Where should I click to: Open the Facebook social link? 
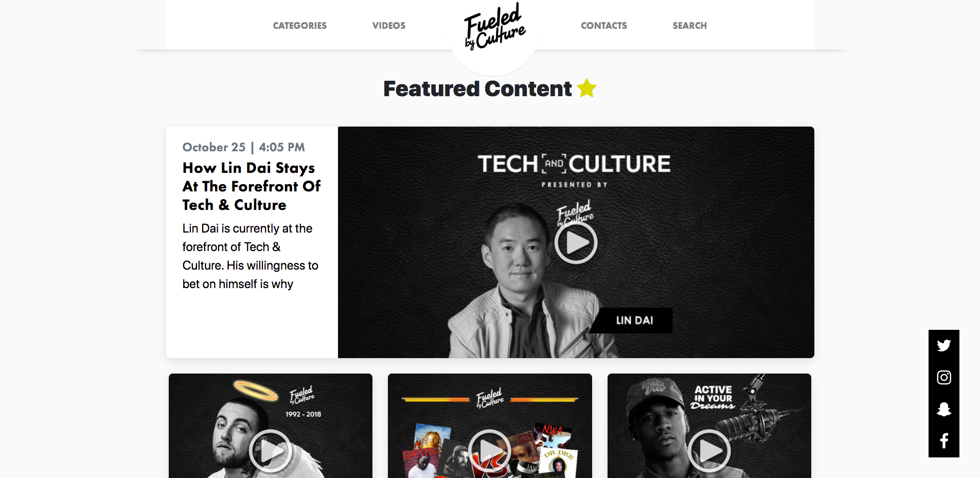coord(943,441)
